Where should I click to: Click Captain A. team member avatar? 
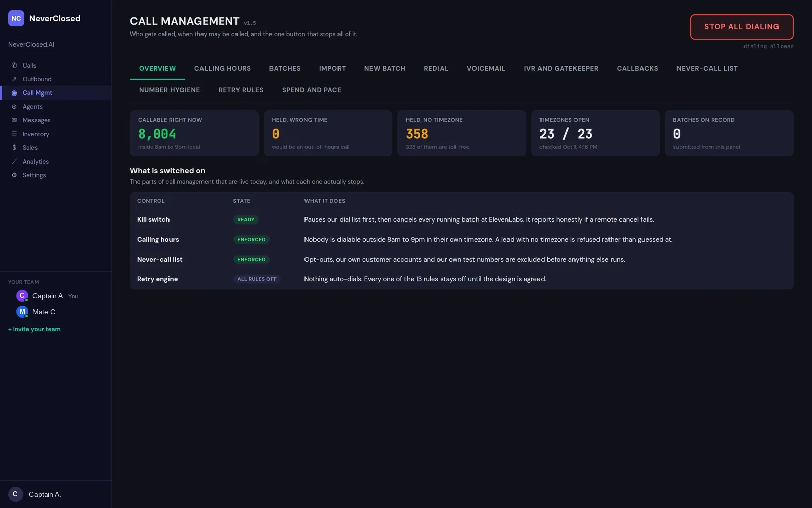[x=22, y=296]
